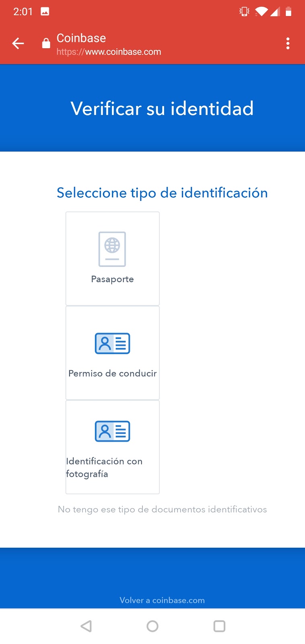Tap the image notification icon in status bar
Image resolution: width=305 pixels, height=644 pixels.
[x=45, y=11]
